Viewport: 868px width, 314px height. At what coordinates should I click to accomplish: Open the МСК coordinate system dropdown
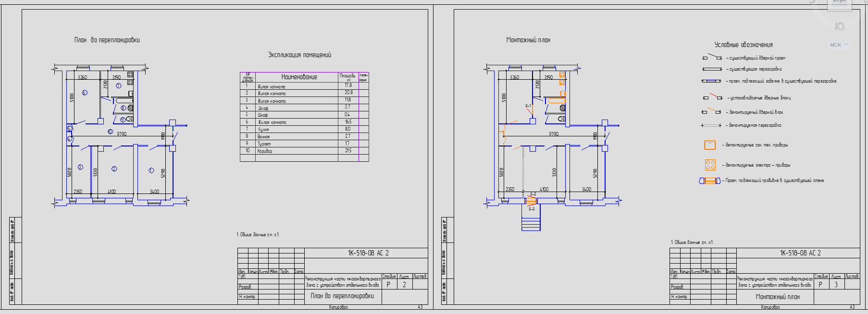[839, 45]
